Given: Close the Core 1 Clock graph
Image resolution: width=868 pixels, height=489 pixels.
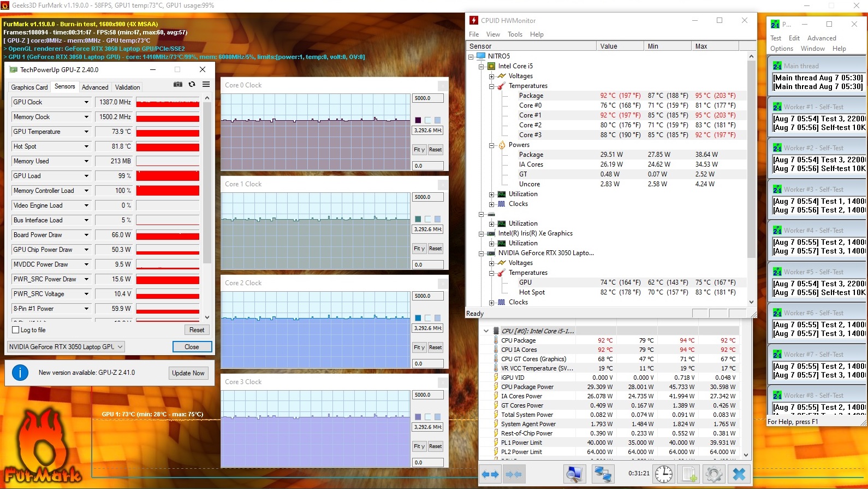Looking at the screenshot, I should 443,184.
